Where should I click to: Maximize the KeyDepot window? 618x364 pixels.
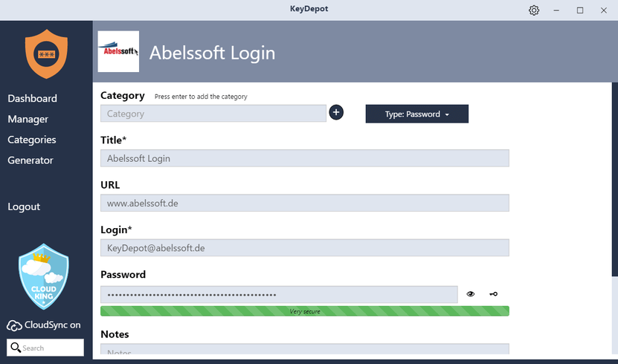pyautogui.click(x=580, y=10)
